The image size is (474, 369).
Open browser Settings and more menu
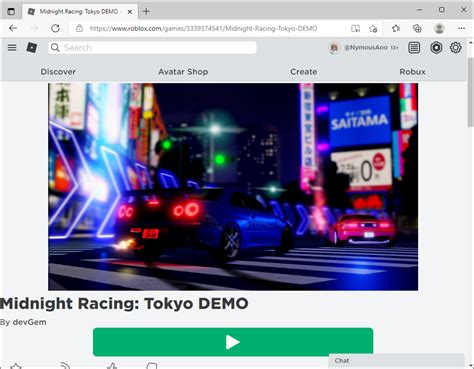coord(461,28)
